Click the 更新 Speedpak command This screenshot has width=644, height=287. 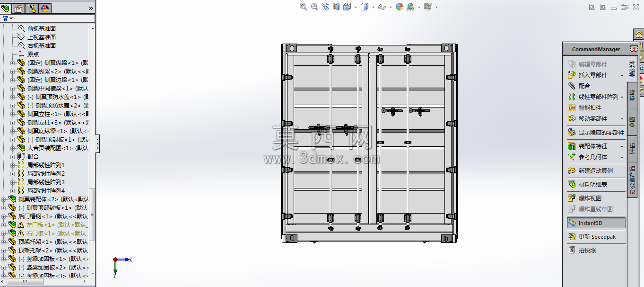592,236
